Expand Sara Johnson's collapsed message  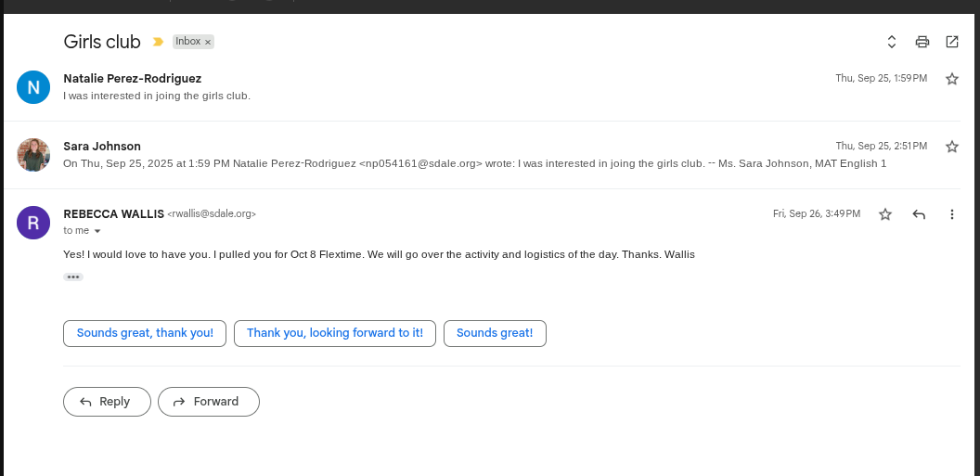pos(464,155)
